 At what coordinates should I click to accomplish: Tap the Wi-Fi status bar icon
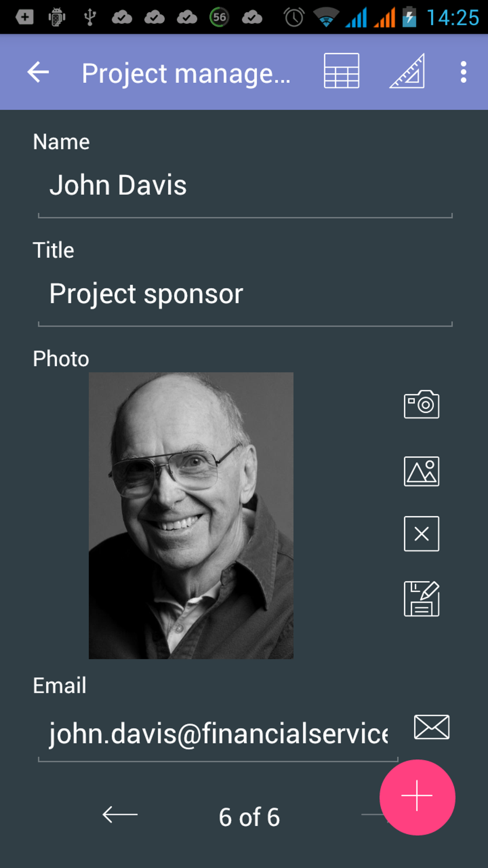pyautogui.click(x=326, y=18)
